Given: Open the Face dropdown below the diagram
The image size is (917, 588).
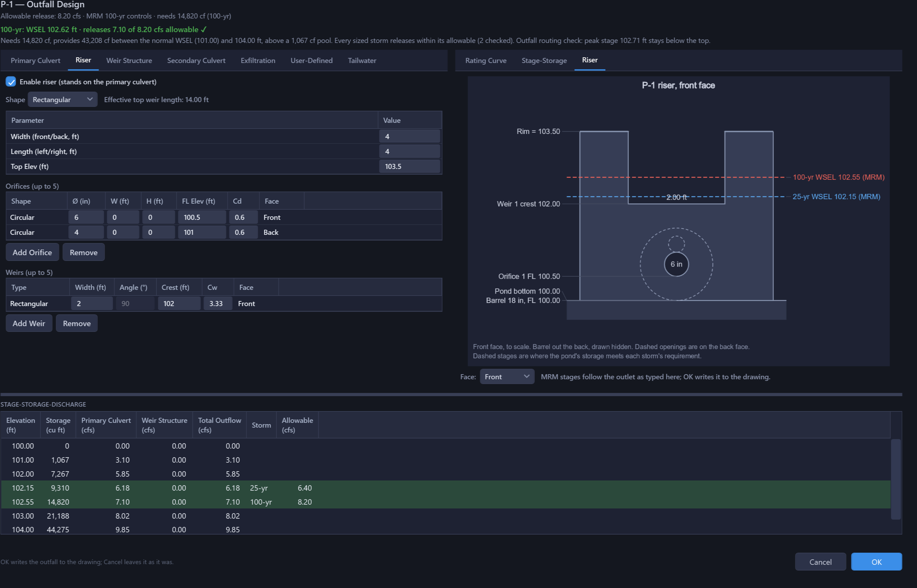Looking at the screenshot, I should [x=507, y=377].
